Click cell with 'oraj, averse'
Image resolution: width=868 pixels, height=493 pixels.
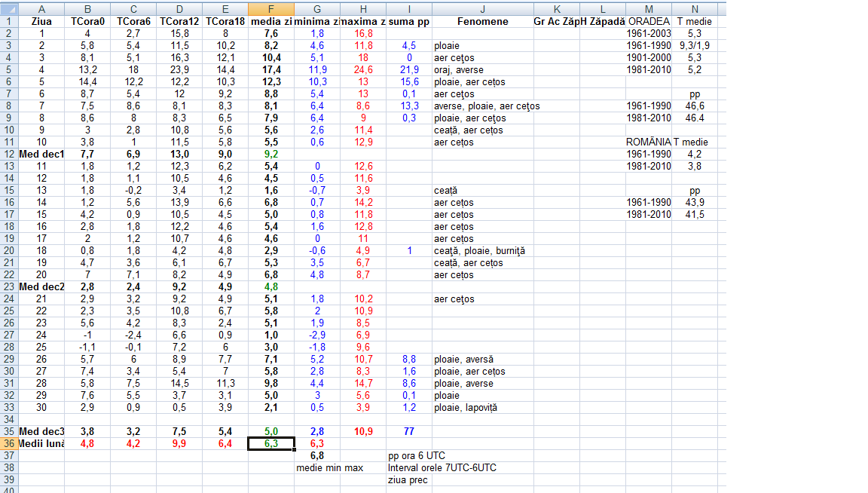483,70
